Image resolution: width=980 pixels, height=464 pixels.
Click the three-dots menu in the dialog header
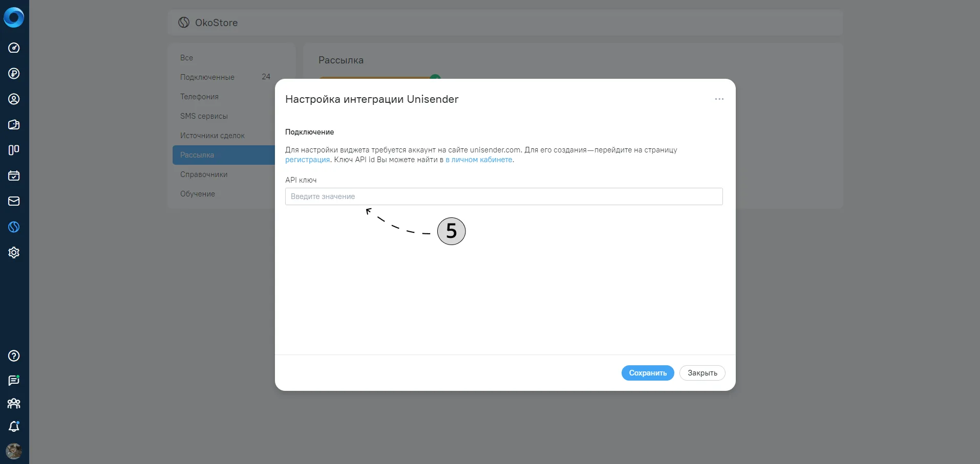719,99
